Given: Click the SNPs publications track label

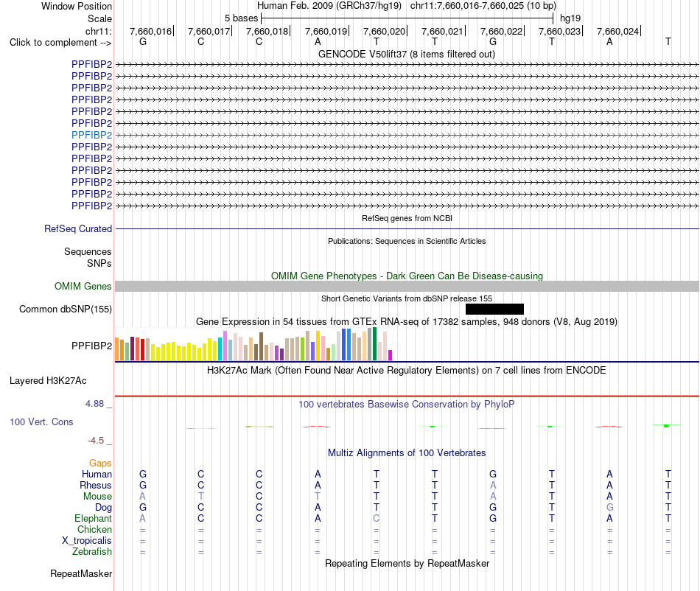Looking at the screenshot, I should point(99,263).
